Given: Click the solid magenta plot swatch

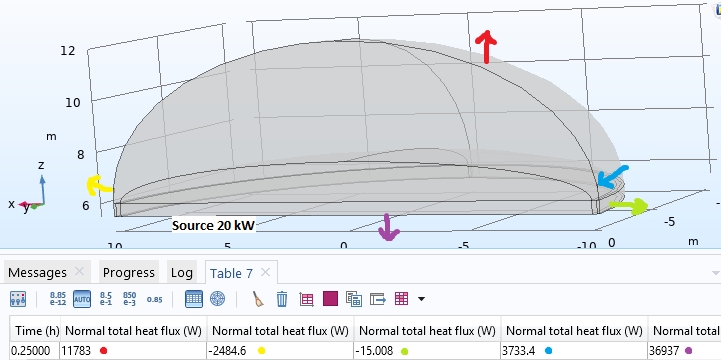Looking at the screenshot, I should 330,299.
